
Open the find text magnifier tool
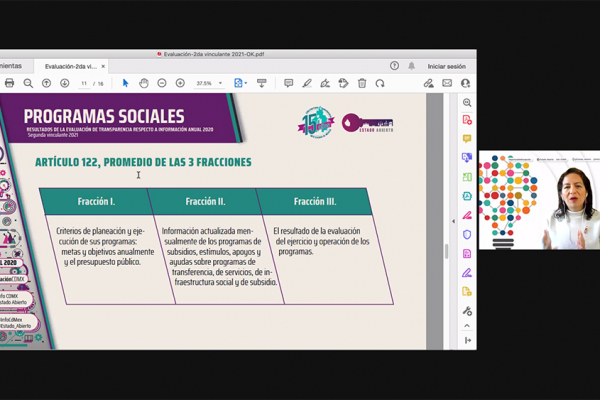pyautogui.click(x=28, y=83)
